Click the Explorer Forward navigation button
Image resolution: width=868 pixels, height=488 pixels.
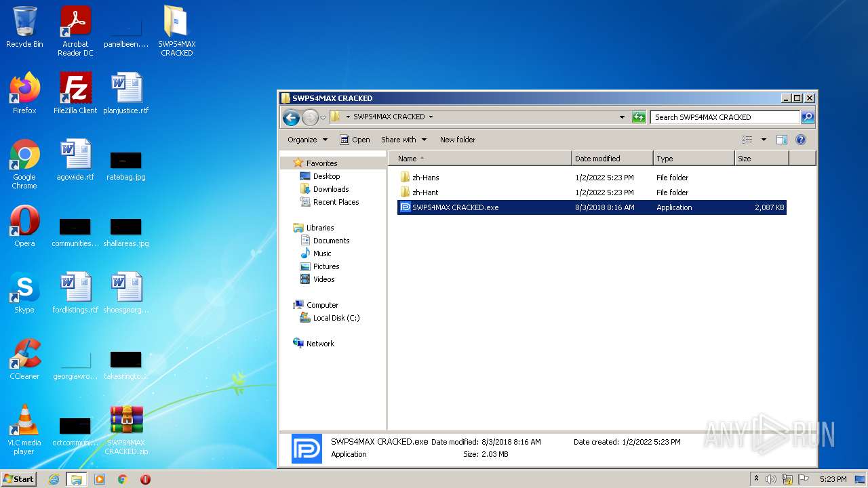click(x=310, y=117)
